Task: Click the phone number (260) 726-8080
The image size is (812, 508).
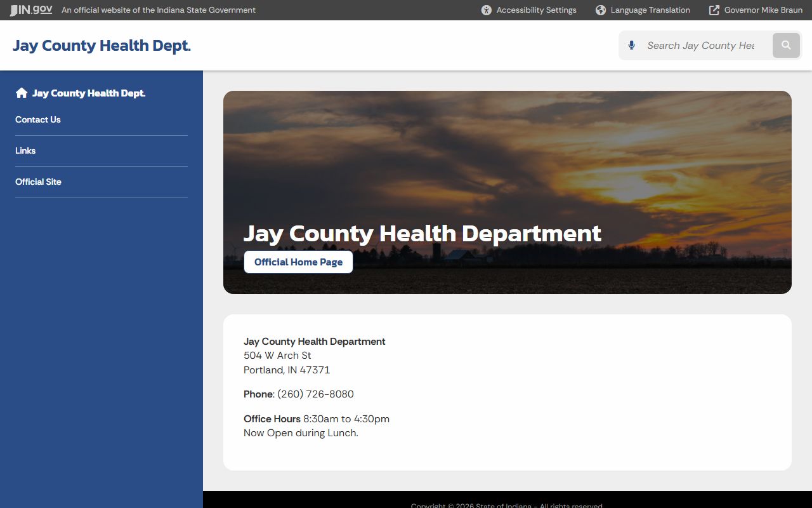Action: click(315, 394)
